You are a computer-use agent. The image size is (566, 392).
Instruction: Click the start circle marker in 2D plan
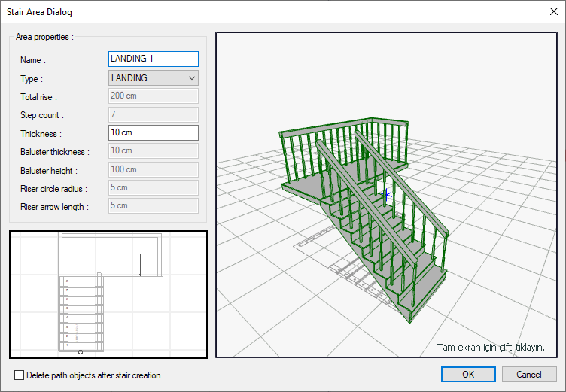click(81, 351)
